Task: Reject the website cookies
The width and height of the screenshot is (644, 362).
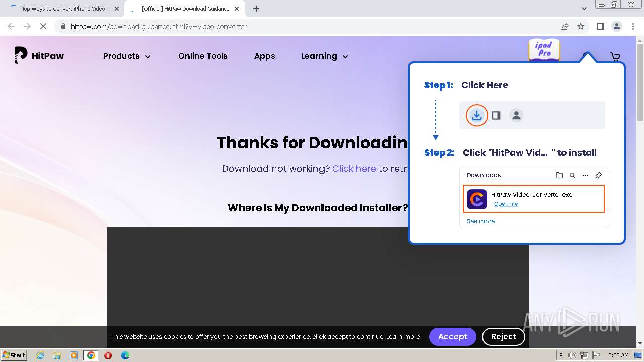Action: click(x=504, y=337)
